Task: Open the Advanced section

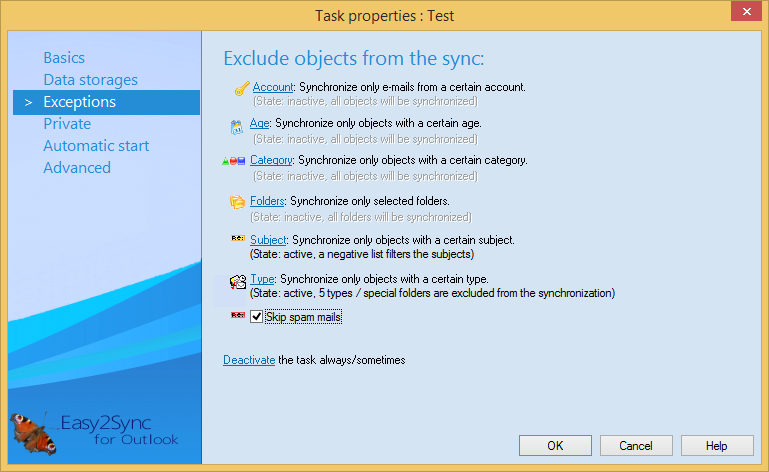Action: click(77, 168)
